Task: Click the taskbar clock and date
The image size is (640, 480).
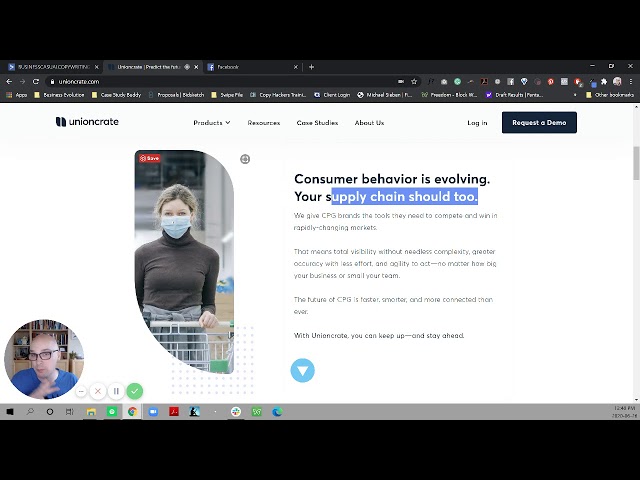Action: pyautogui.click(x=624, y=411)
